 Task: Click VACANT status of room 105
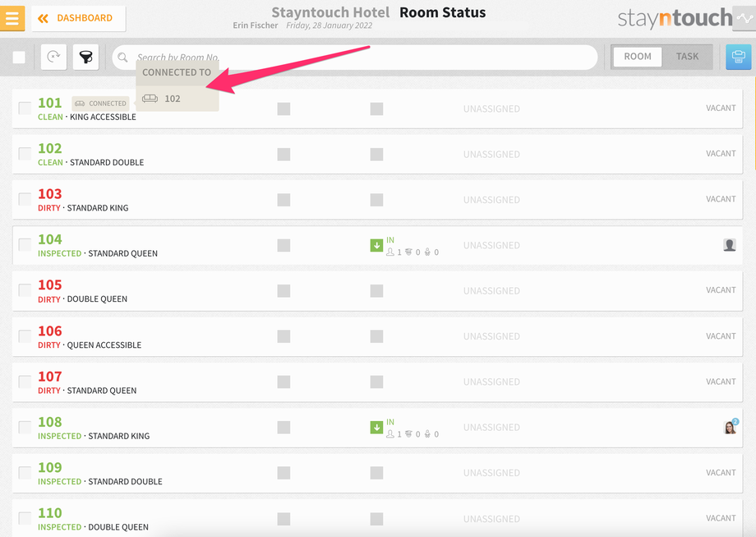coord(721,290)
